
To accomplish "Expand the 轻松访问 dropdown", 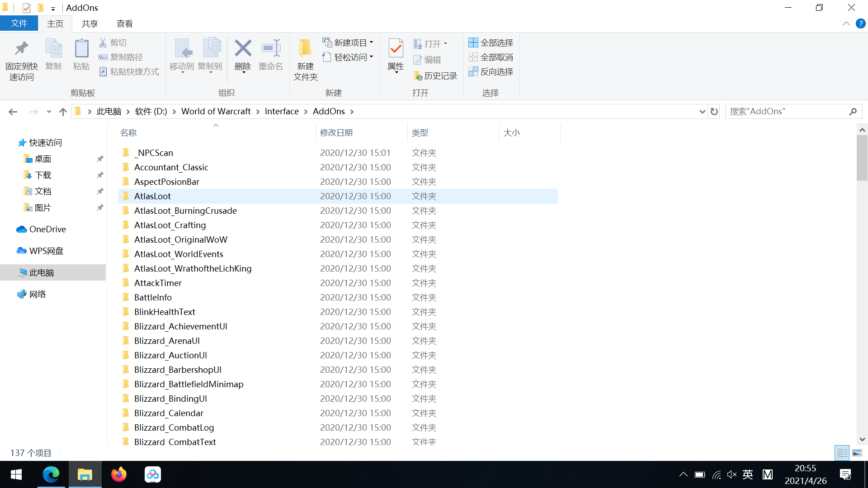I will [372, 56].
